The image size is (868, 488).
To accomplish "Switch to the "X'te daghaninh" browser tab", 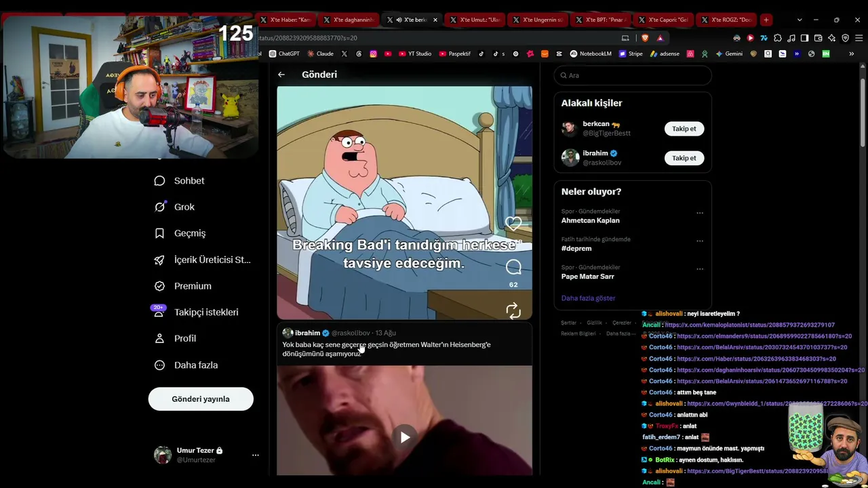I will point(350,20).
